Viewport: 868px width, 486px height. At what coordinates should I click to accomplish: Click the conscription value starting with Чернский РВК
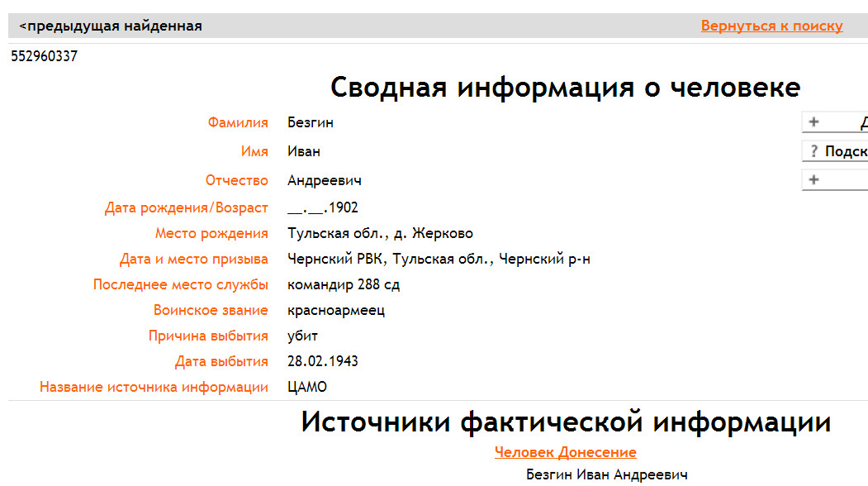point(439,260)
